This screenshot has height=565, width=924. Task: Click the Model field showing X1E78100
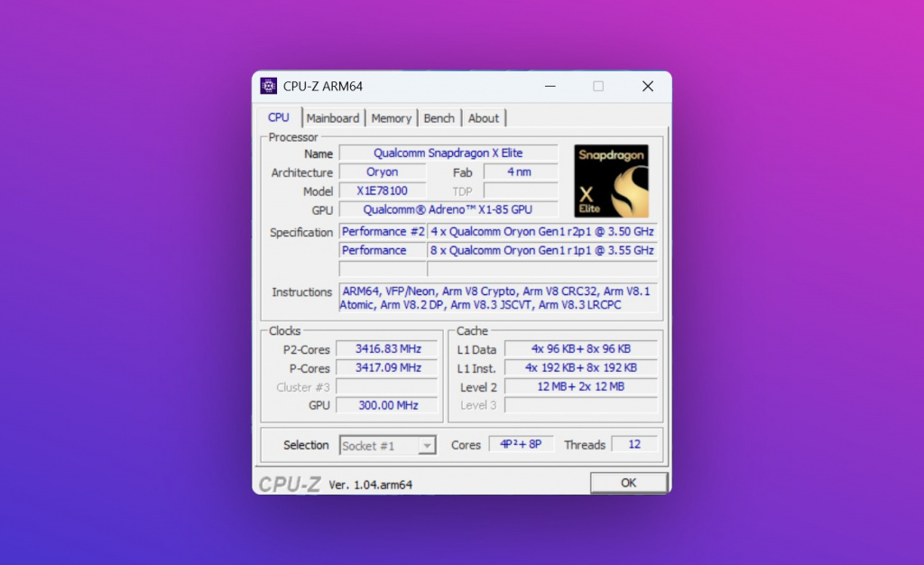382,191
